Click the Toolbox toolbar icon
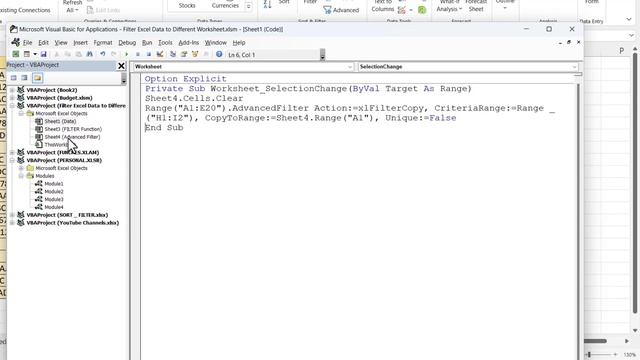Viewport: 640px width, 360px height. 206,54
